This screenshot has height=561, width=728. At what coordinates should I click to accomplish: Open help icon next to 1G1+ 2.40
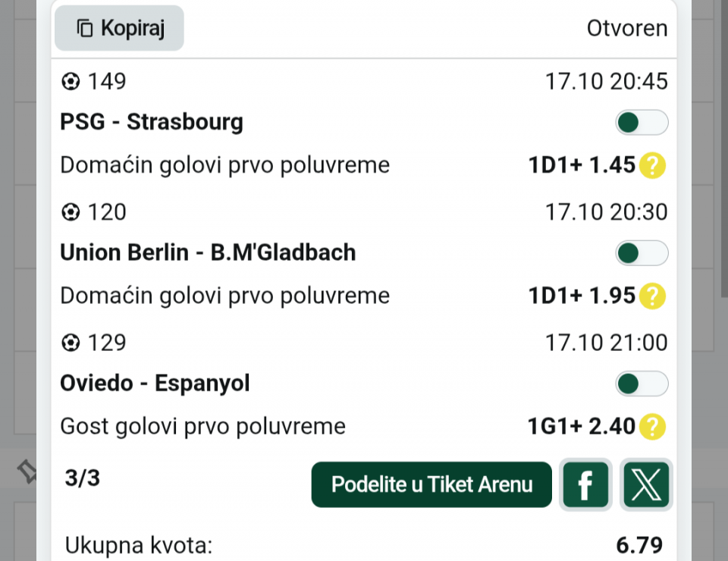[x=652, y=427]
